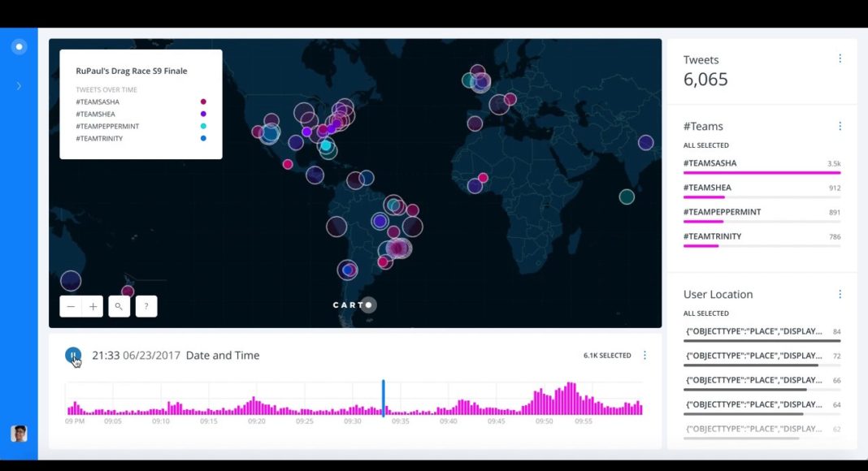Click the blue playhead marker on the timeline
This screenshot has width=868, height=471.
point(383,397)
